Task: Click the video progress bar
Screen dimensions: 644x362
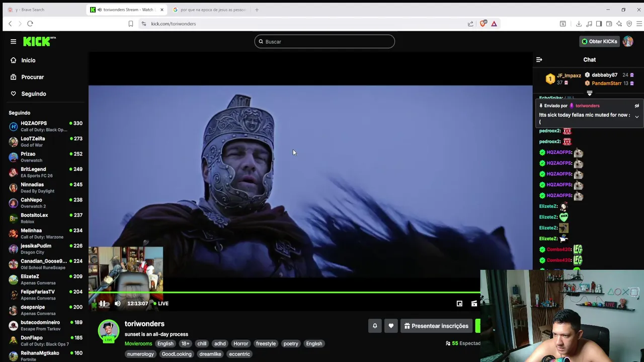Action: [x=284, y=292]
